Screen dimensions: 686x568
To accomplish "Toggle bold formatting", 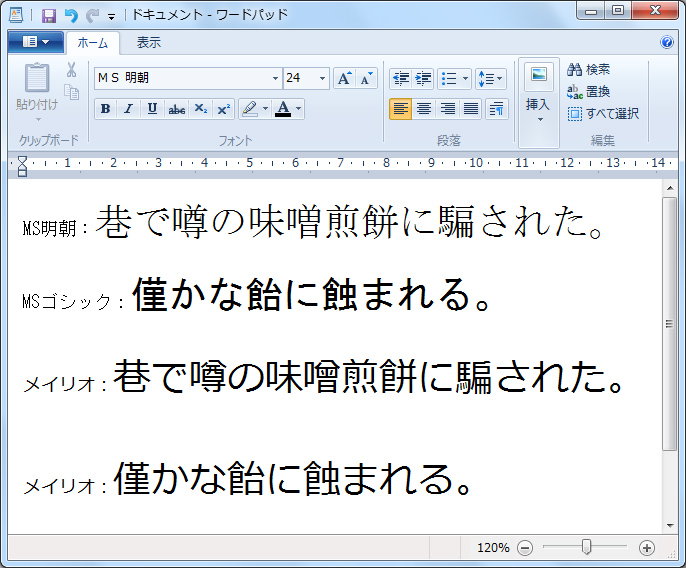I will click(105, 109).
